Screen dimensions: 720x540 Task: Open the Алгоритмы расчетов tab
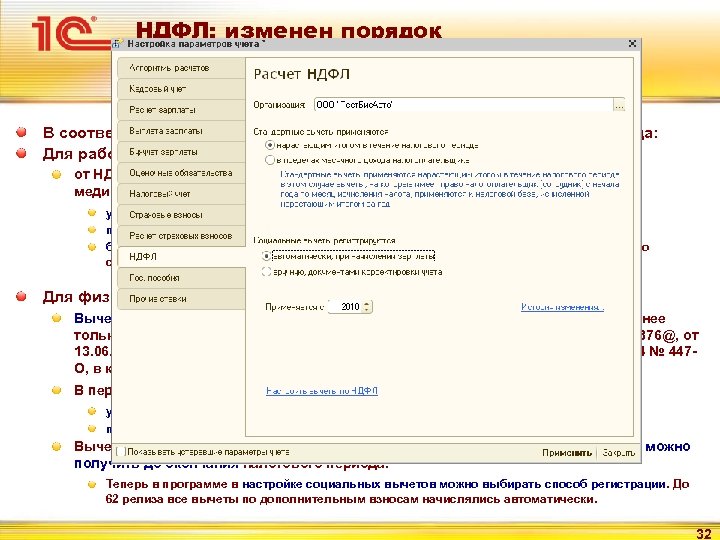181,68
